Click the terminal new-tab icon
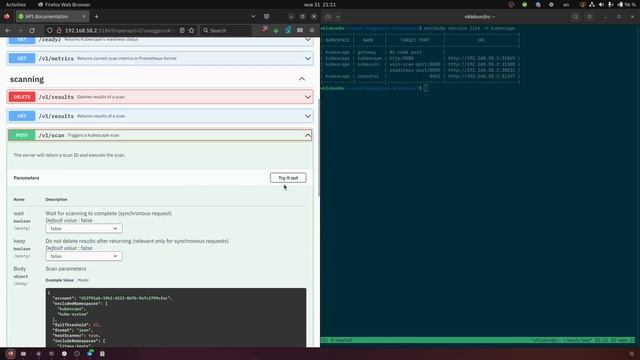 pos(328,17)
